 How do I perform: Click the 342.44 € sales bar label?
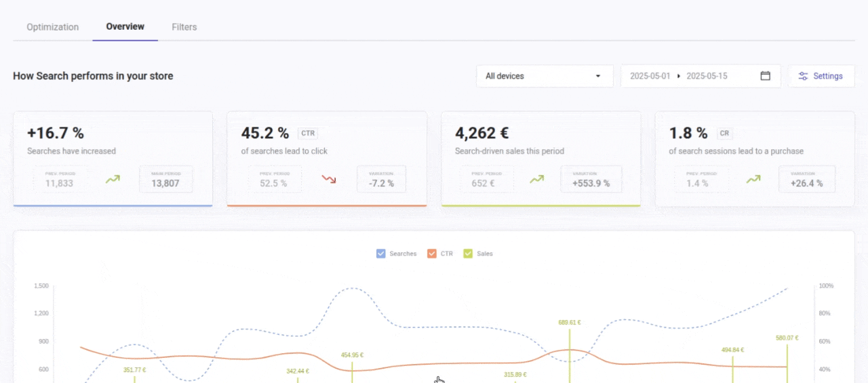coord(298,371)
